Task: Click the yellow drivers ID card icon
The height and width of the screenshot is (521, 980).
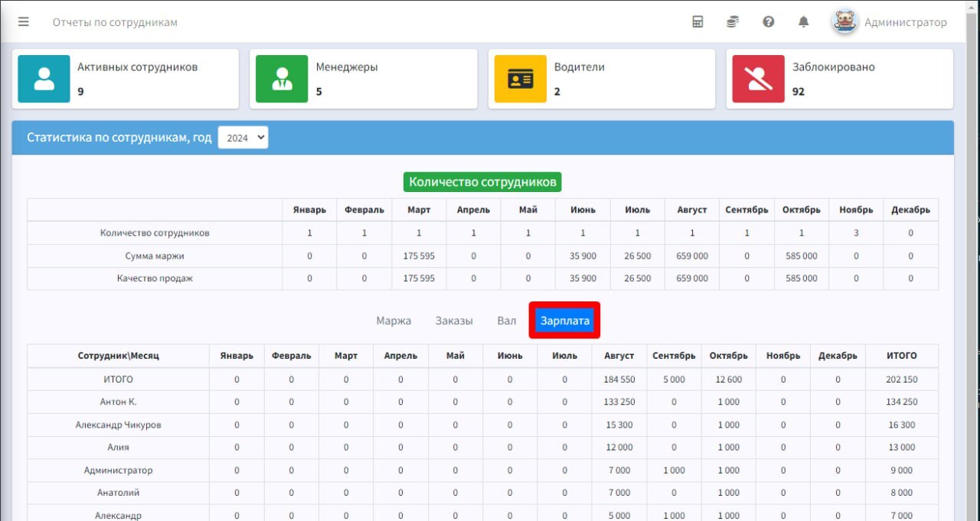Action: (x=521, y=79)
